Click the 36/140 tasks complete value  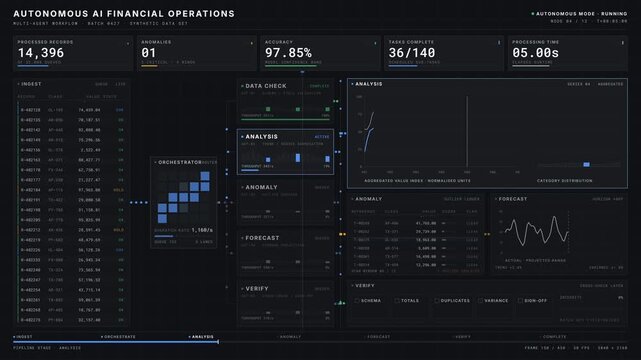[x=412, y=53]
